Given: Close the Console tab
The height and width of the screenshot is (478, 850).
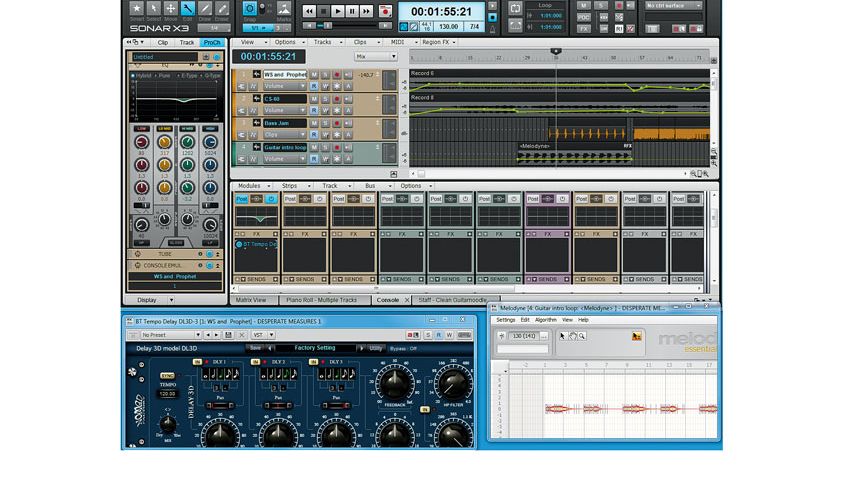Looking at the screenshot, I should 407,300.
